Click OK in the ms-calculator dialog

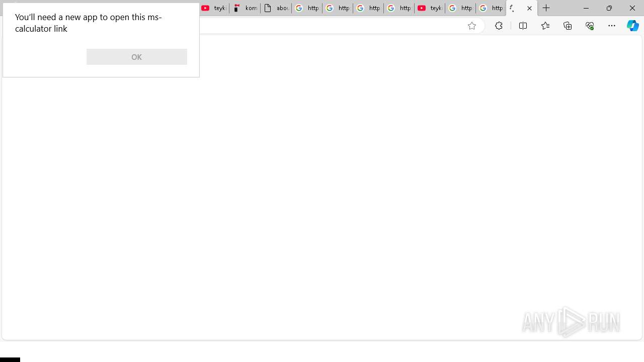pyautogui.click(x=136, y=57)
